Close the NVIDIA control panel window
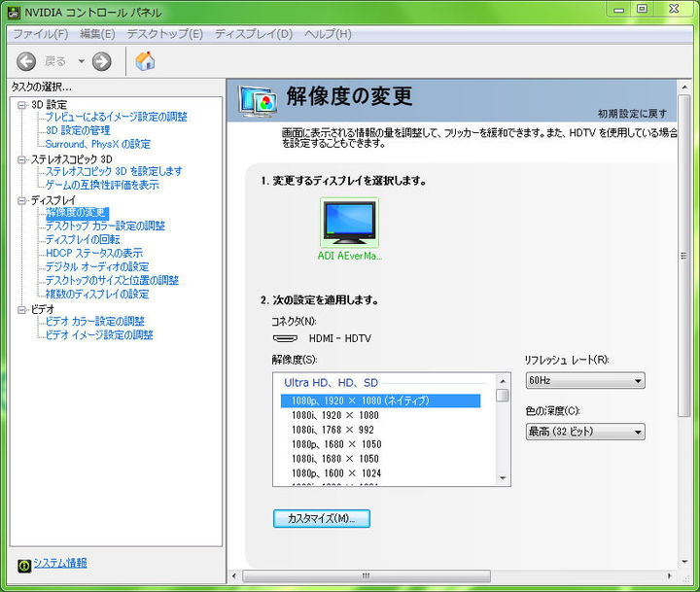 pyautogui.click(x=674, y=10)
